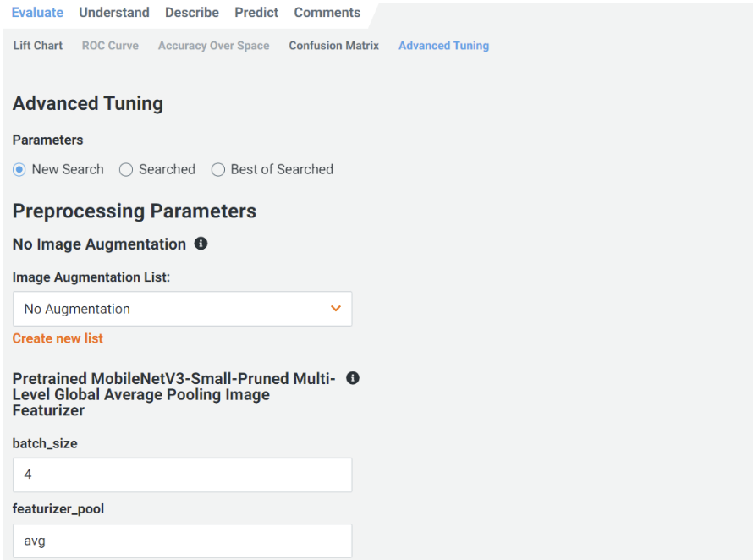Open the Image Augmentation List dropdown
753x560 pixels.
pos(182,309)
